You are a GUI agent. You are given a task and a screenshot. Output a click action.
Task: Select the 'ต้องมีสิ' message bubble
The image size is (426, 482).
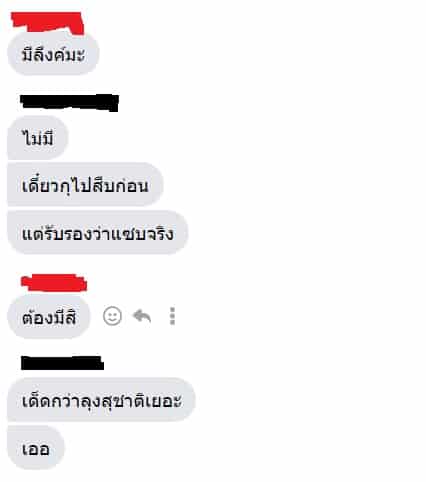(x=49, y=316)
